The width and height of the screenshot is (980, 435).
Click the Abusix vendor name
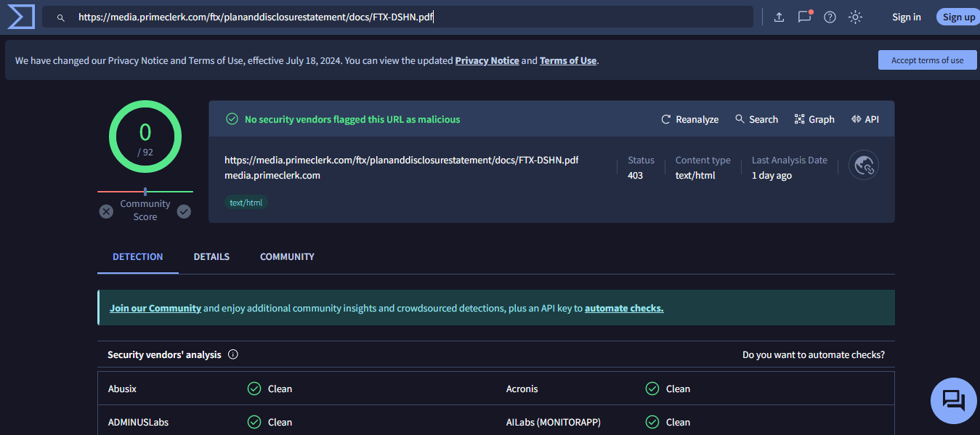pos(122,389)
